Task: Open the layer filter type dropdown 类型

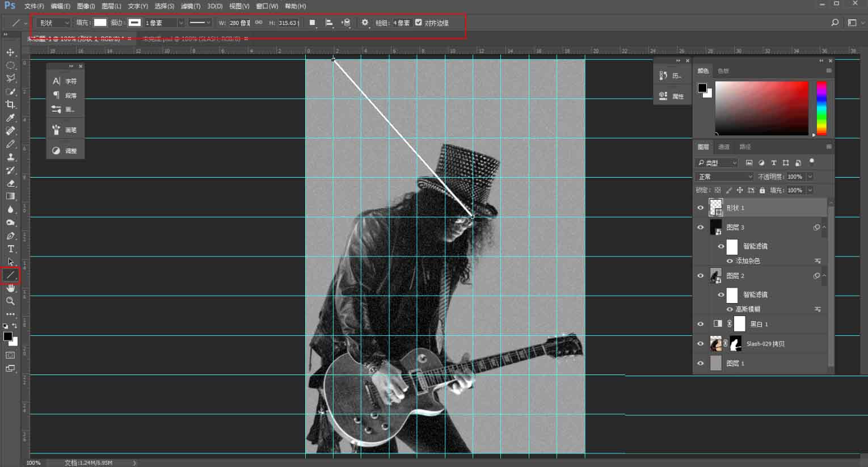Action: 717,163
